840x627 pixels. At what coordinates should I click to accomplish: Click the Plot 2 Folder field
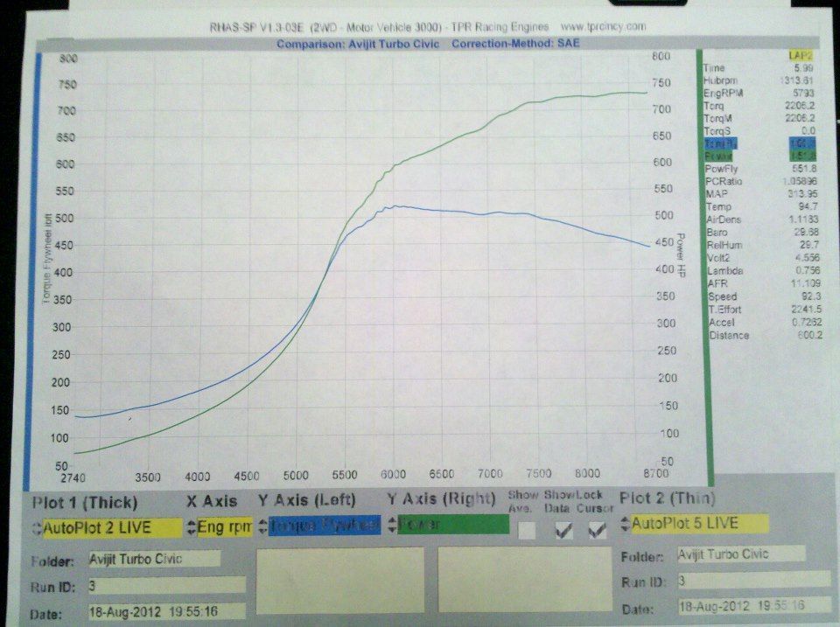pos(740,554)
